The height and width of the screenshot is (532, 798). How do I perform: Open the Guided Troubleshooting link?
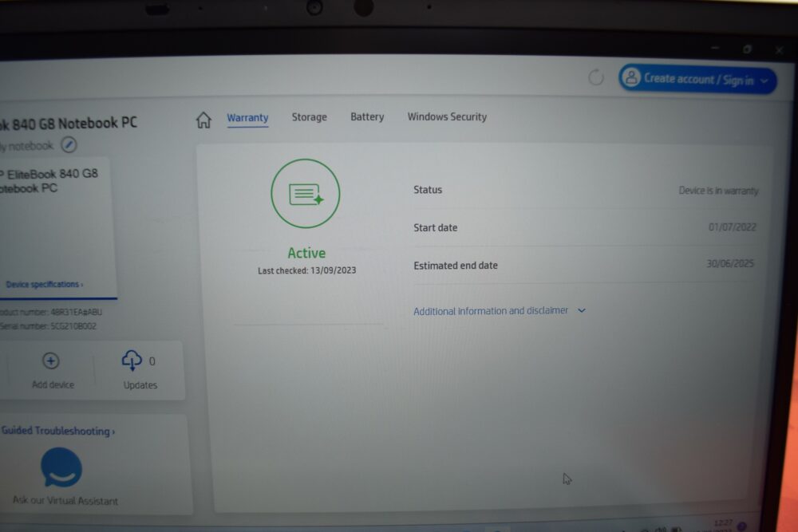pos(58,431)
